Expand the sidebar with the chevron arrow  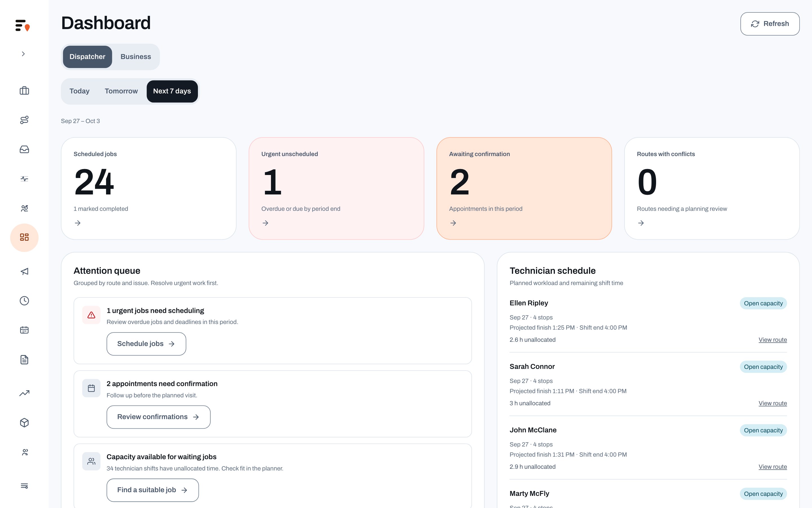coord(23,54)
